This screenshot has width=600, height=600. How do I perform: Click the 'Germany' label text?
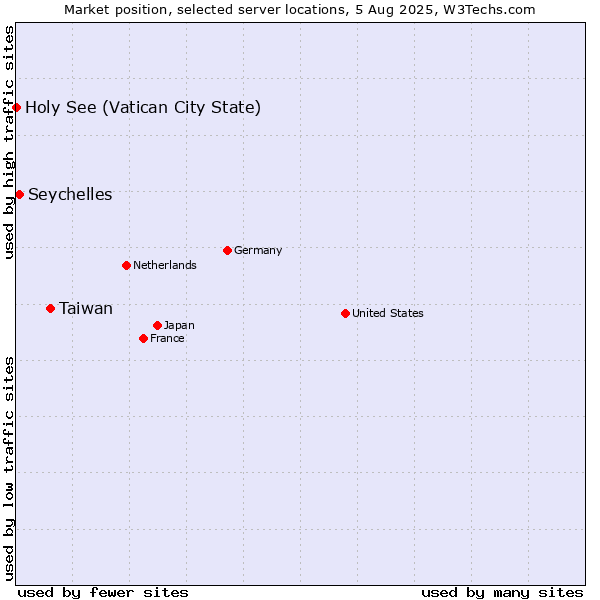(258, 251)
